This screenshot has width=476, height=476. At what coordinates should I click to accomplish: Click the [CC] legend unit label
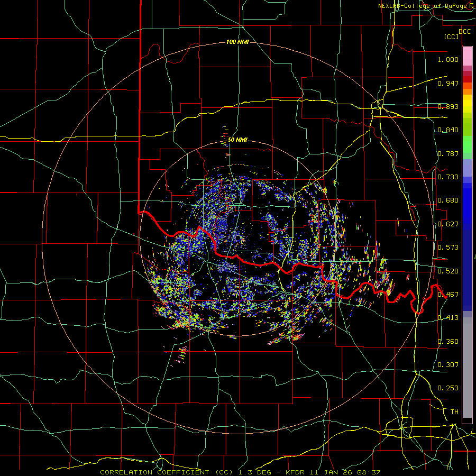(452, 36)
